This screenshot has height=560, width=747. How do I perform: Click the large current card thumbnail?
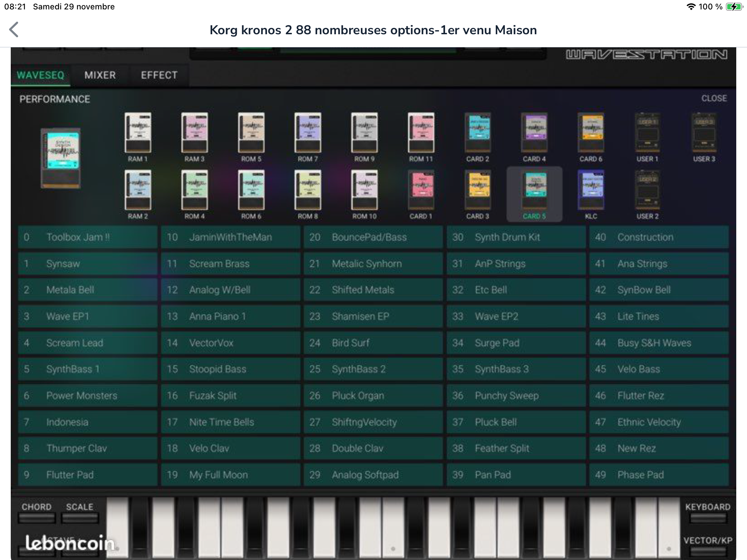tap(61, 158)
